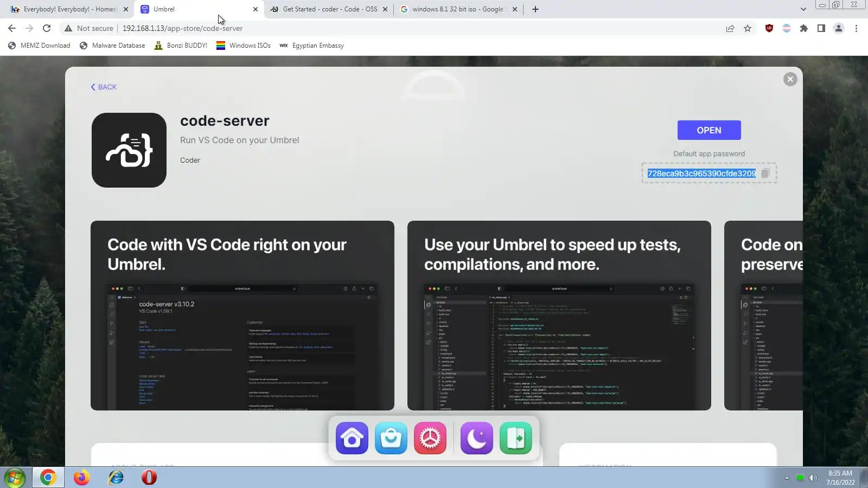868x488 pixels.
Task: Open the MEMZ Download bookmark
Action: coord(39,46)
